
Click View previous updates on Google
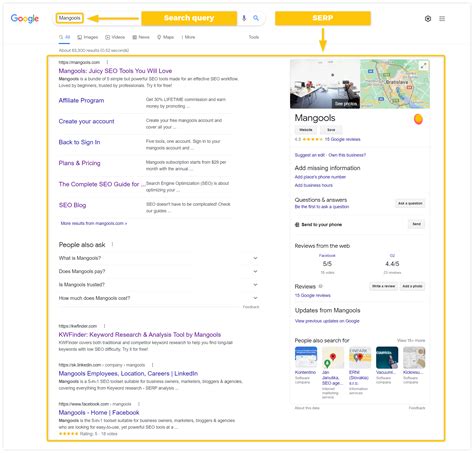coord(327,321)
